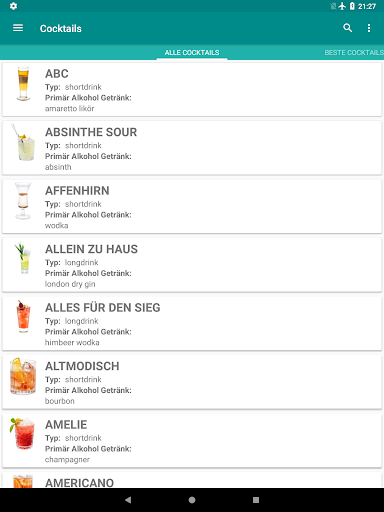
Task: Select the ABC cocktail thumbnail image
Action: coord(23,84)
